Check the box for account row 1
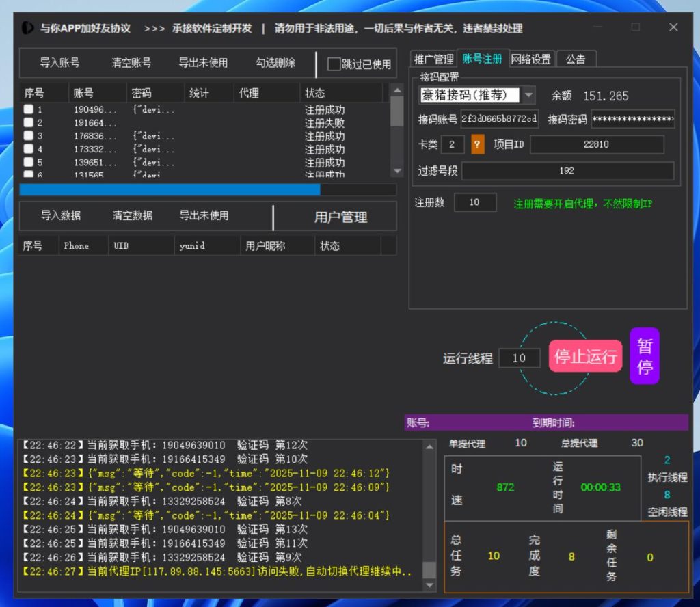The width and height of the screenshot is (700, 607). click(29, 109)
